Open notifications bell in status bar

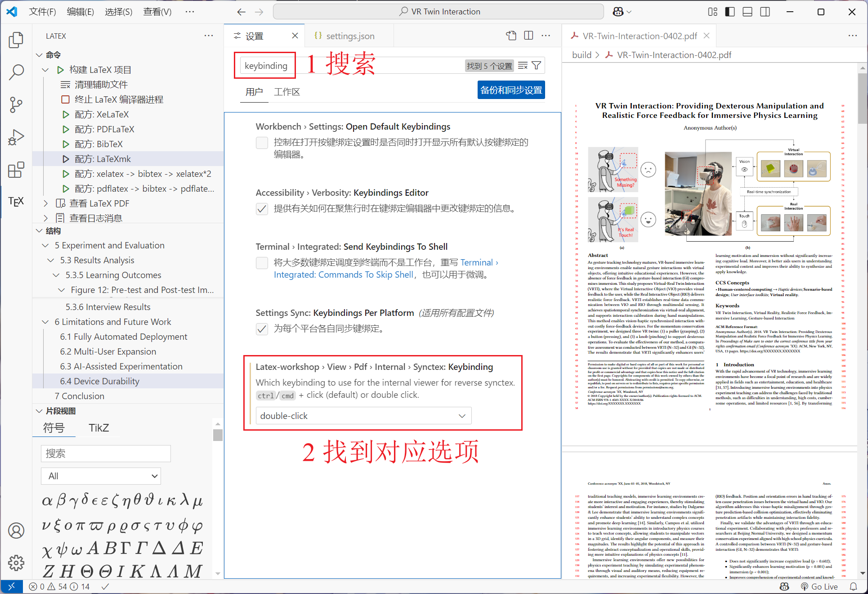(x=853, y=586)
